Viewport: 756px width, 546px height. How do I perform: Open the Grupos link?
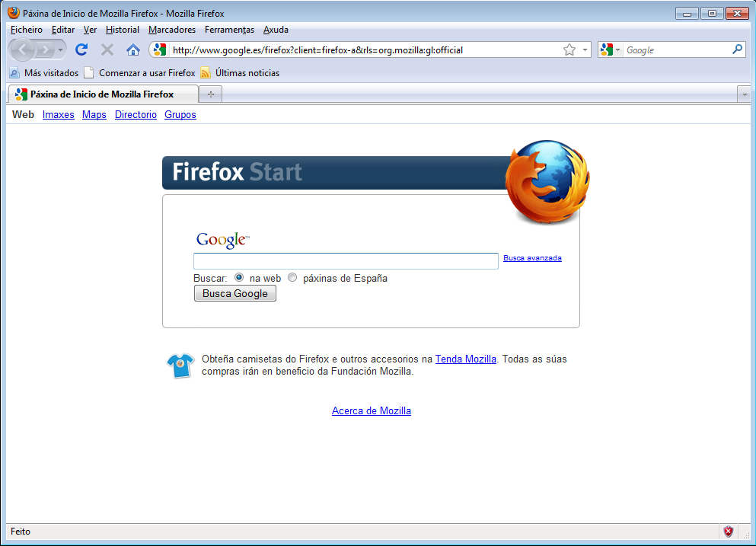click(x=180, y=115)
